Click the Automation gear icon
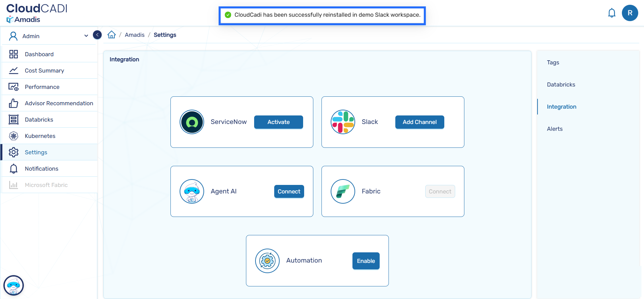644x299 pixels. tap(267, 261)
